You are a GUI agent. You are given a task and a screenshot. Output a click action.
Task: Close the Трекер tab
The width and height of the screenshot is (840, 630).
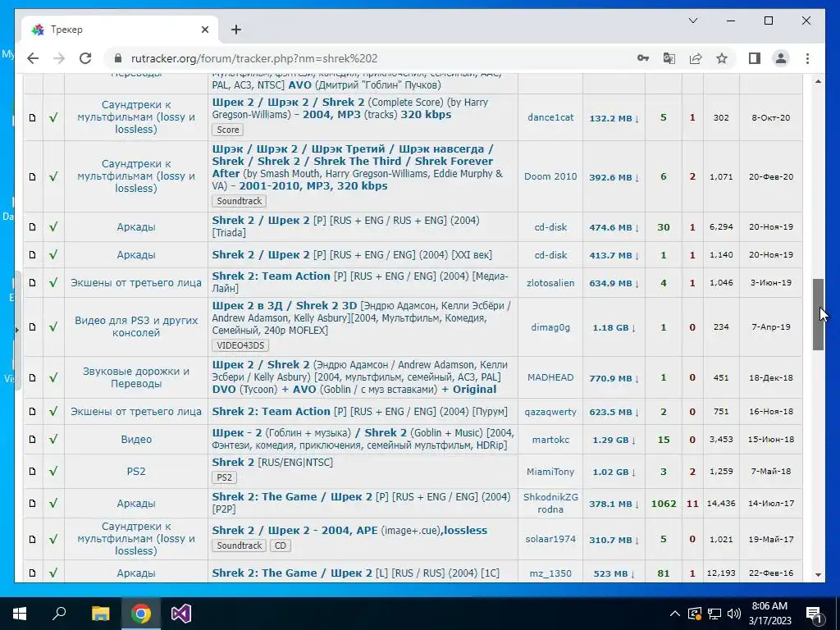pyautogui.click(x=204, y=30)
